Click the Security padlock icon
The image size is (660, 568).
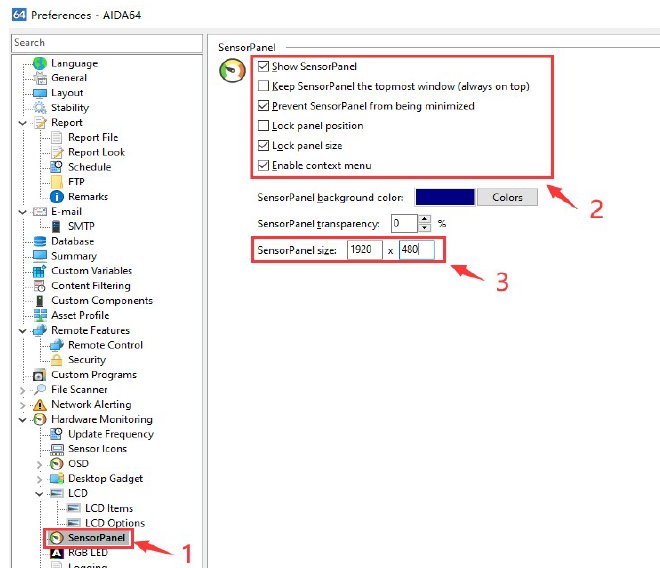point(56,360)
